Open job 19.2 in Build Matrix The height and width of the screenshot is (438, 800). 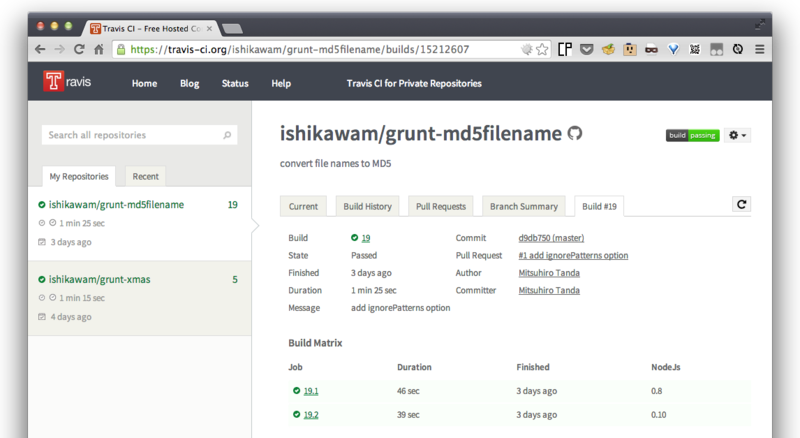point(311,415)
